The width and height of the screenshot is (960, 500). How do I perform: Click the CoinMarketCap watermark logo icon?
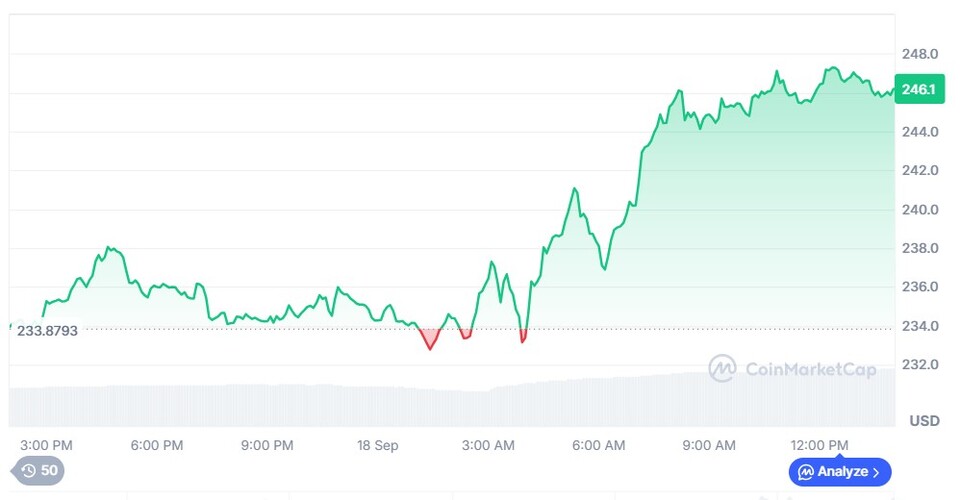722,369
